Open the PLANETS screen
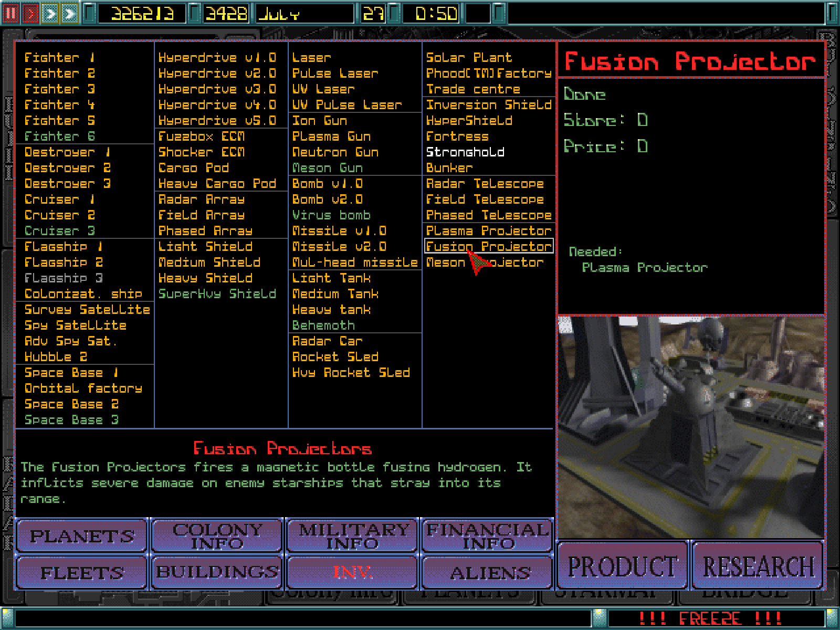Image resolution: width=840 pixels, height=630 pixels. [x=82, y=536]
